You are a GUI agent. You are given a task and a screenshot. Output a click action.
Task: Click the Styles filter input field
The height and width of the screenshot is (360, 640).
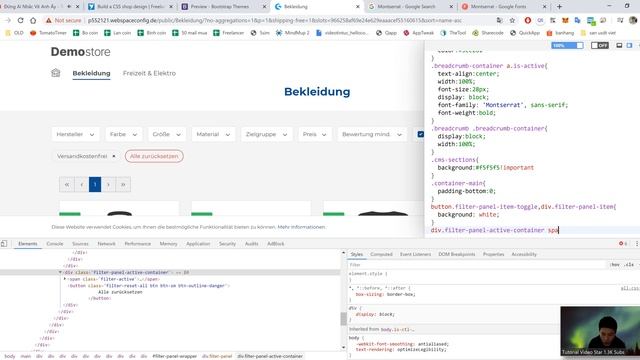tap(478, 264)
